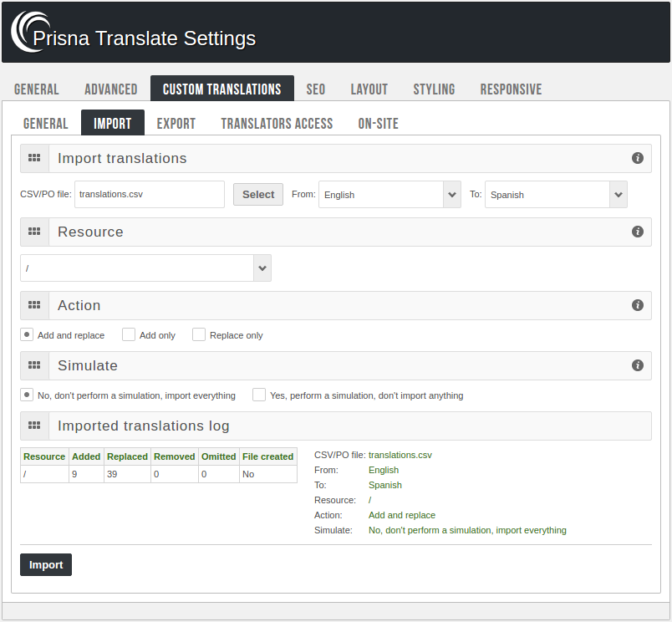This screenshot has width=672, height=622.
Task: Go to the On-Site sub-tab
Action: pyautogui.click(x=379, y=124)
